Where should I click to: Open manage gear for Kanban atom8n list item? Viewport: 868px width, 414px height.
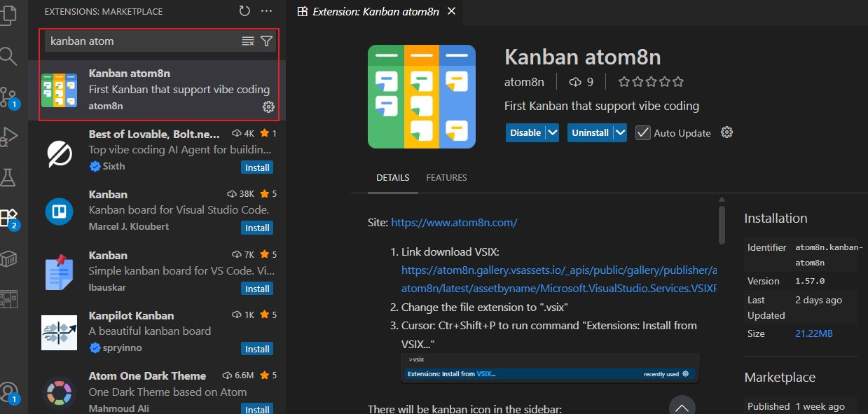coord(268,106)
